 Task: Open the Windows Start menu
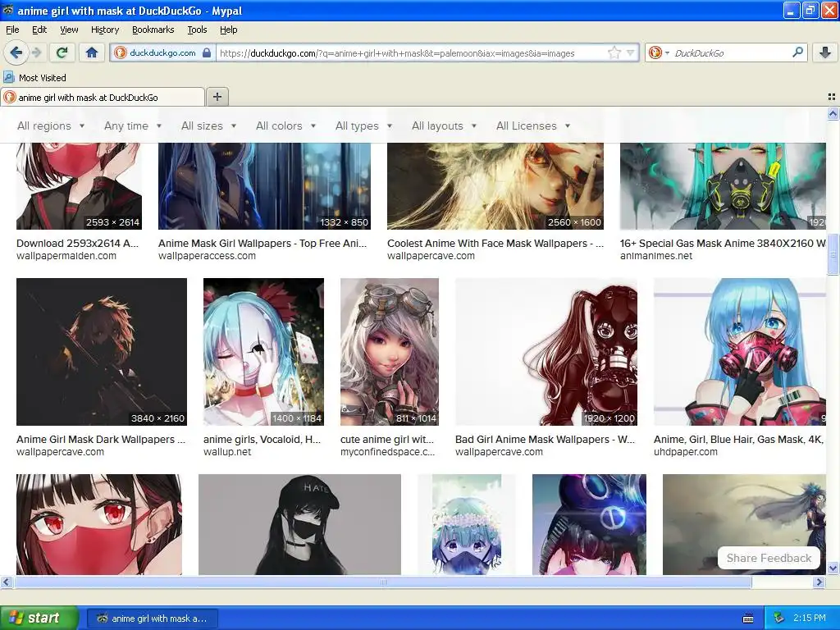[x=39, y=619]
